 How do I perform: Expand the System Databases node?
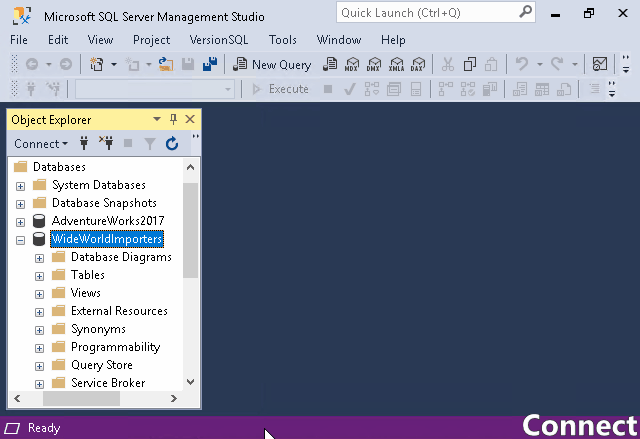pos(20,186)
